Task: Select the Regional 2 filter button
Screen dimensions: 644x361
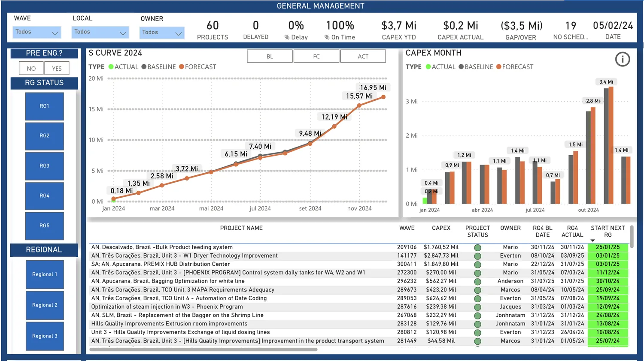Action: click(45, 305)
